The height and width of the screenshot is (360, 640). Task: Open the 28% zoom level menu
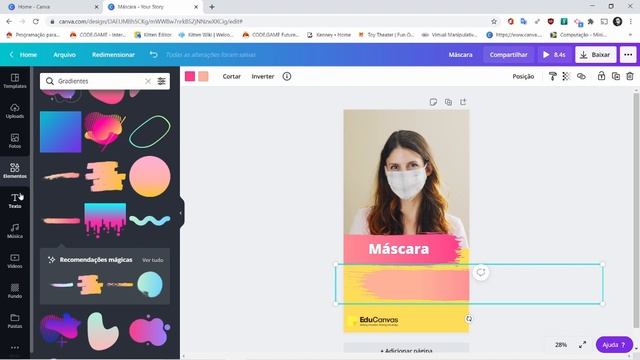(561, 345)
